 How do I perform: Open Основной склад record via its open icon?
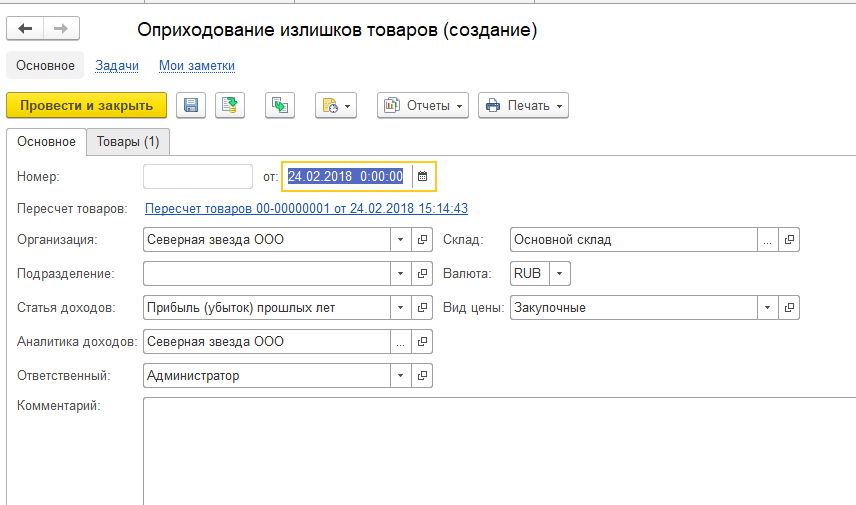click(x=789, y=240)
